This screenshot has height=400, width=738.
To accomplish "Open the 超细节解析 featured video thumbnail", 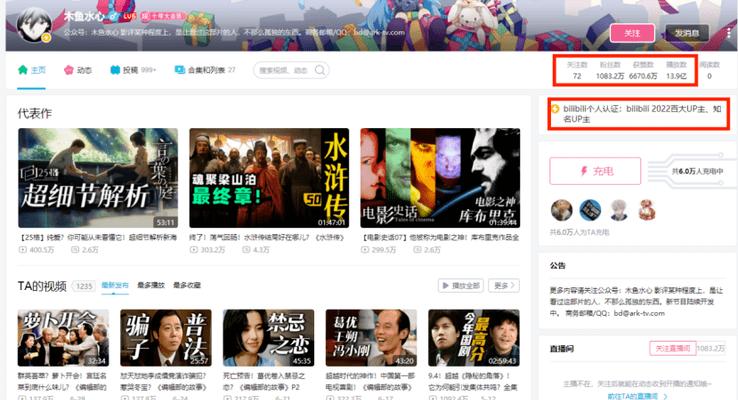I will 98,178.
